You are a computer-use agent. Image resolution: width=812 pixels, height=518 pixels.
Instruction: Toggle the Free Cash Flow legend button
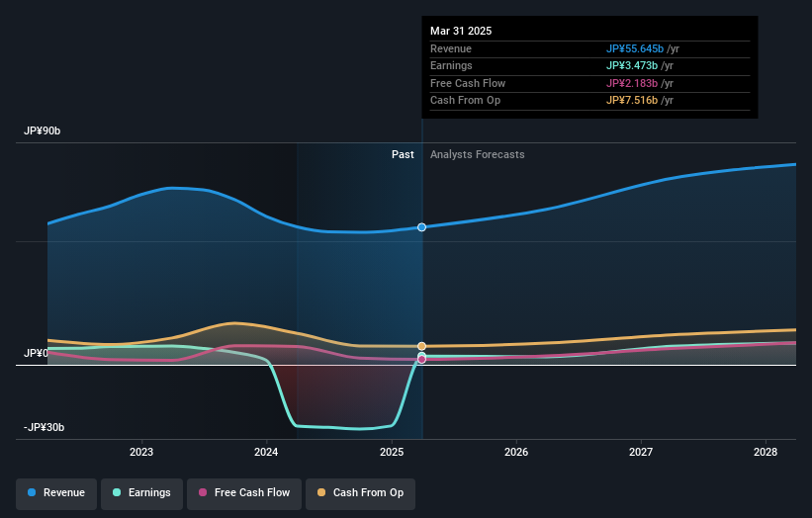pos(244,493)
